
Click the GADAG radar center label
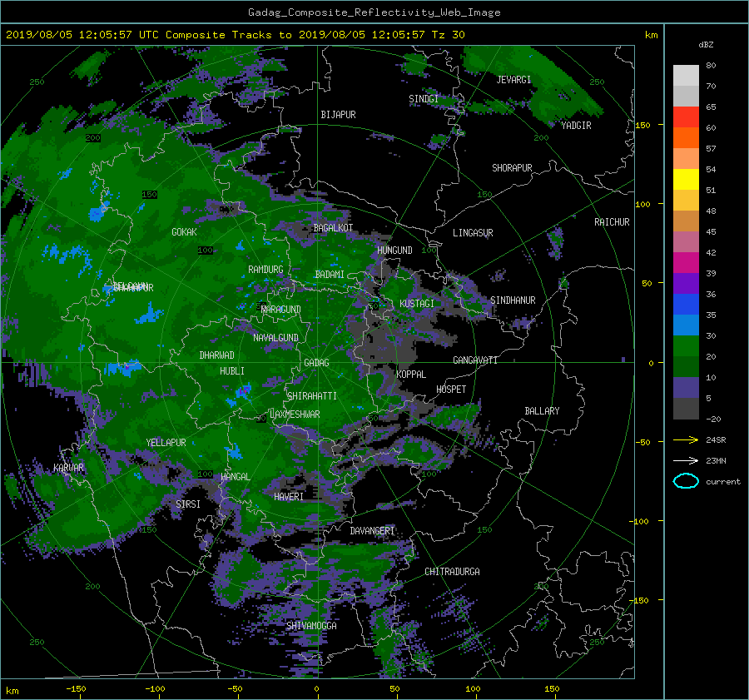point(316,363)
